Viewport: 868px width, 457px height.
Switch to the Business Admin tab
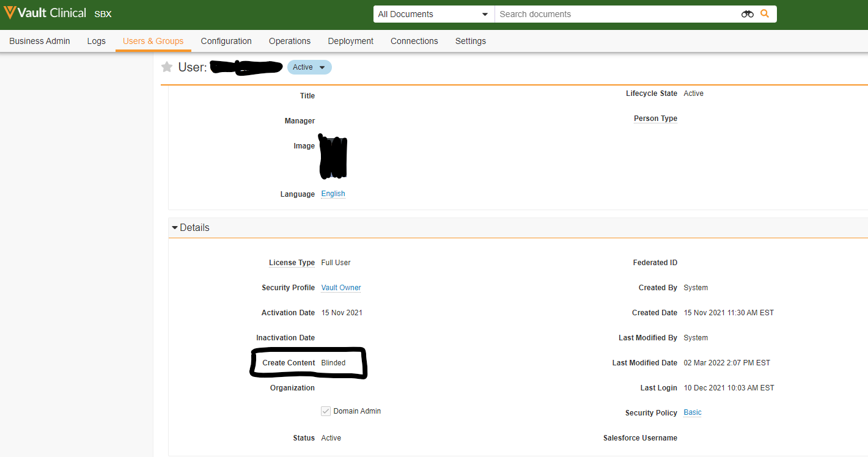(x=40, y=41)
